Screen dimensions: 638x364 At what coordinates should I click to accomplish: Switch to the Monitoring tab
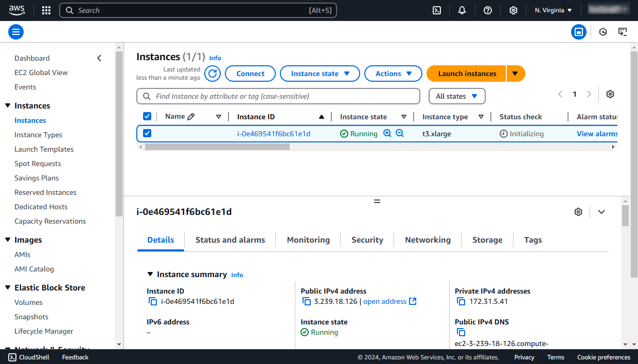point(308,240)
